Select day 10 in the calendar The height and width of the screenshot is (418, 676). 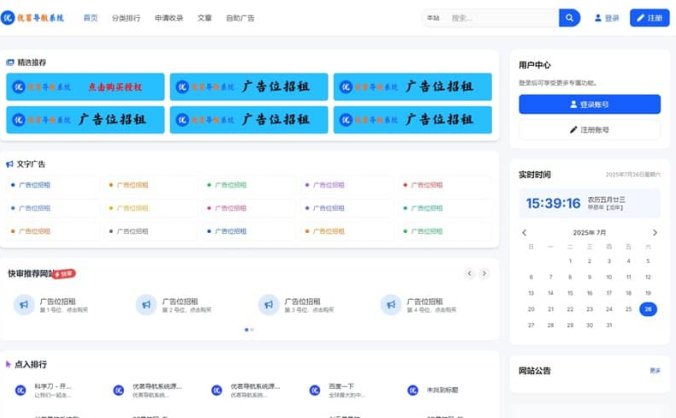609,277
